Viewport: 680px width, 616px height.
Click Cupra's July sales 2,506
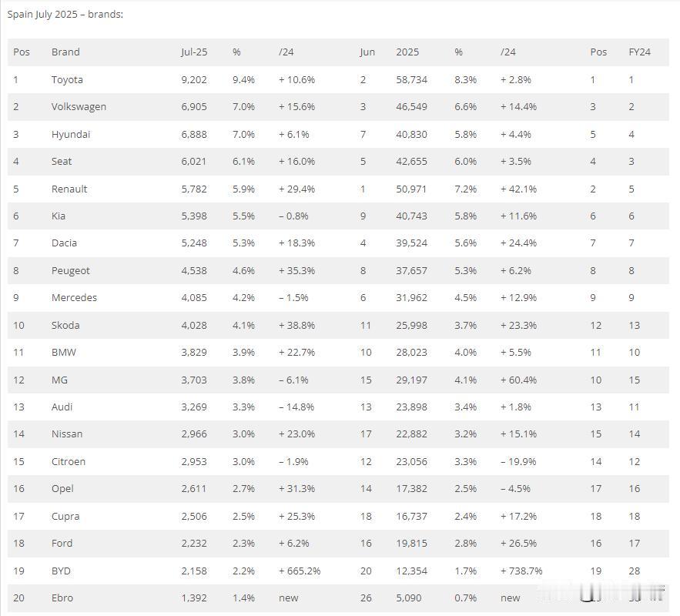(194, 517)
